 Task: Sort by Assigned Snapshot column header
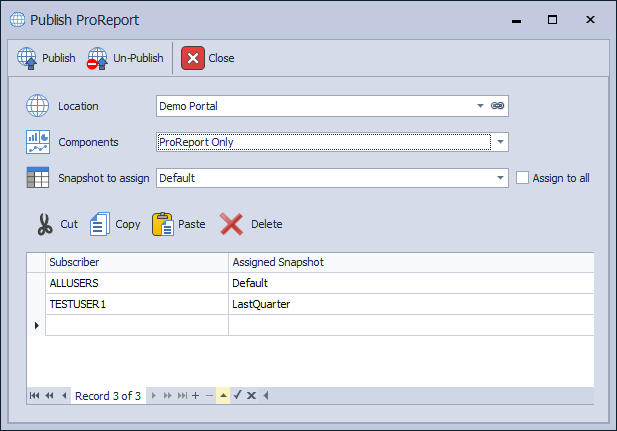pyautogui.click(x=411, y=263)
